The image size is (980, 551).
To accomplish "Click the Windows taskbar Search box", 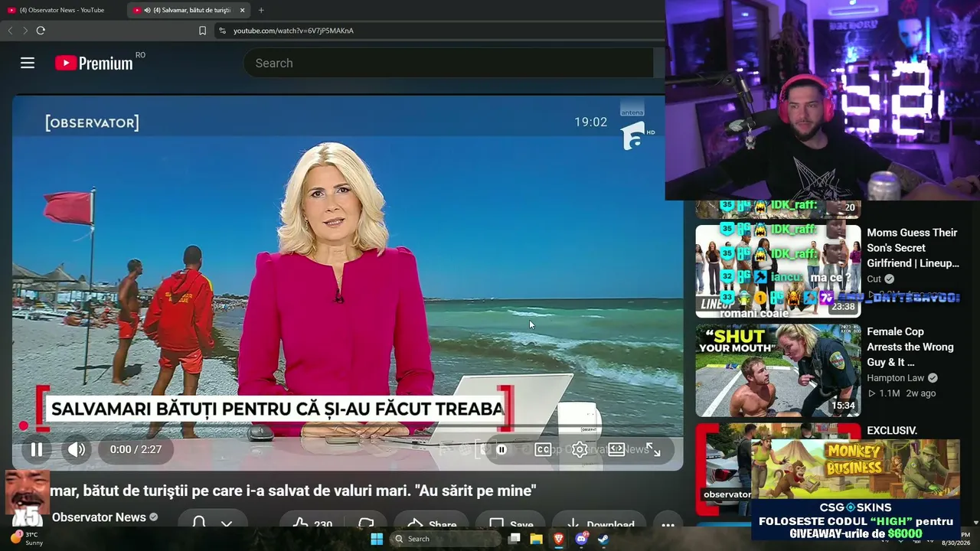I will pyautogui.click(x=446, y=539).
